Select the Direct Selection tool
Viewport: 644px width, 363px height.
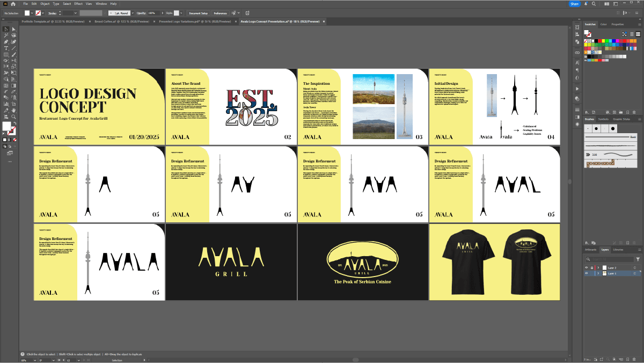point(13,29)
